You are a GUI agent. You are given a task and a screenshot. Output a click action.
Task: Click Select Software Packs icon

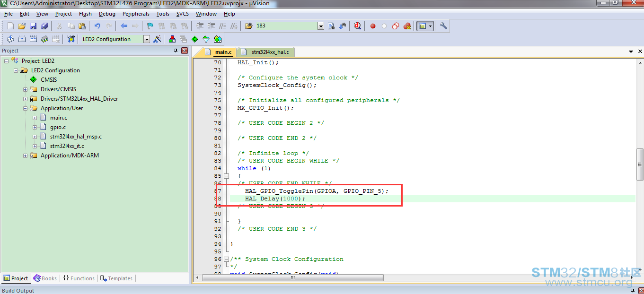pos(206,39)
